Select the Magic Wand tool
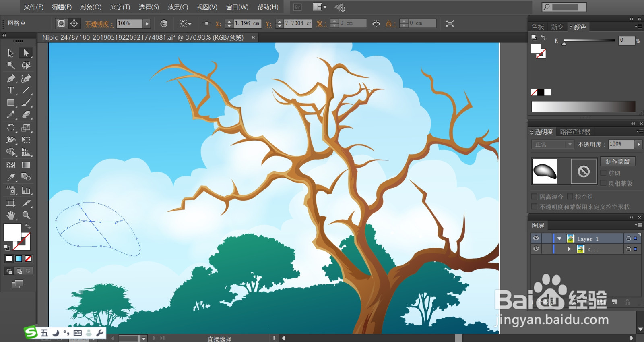The height and width of the screenshot is (342, 644). coord(11,65)
